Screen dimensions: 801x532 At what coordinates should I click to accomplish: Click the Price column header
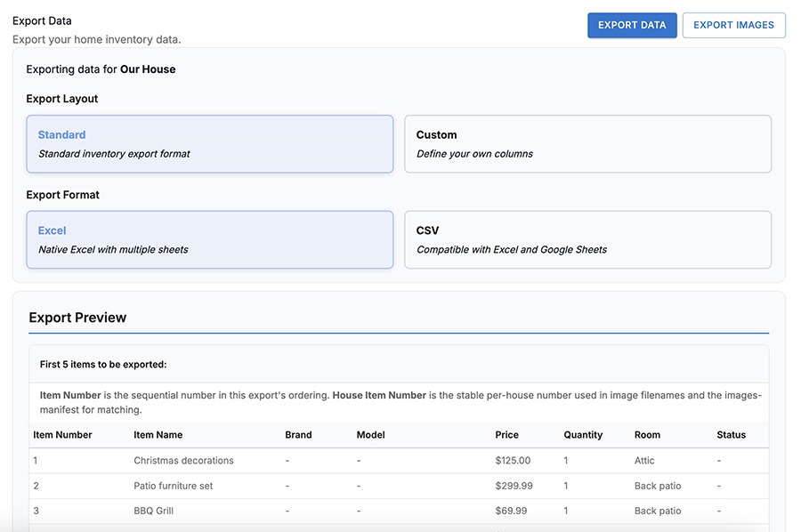[x=507, y=435]
